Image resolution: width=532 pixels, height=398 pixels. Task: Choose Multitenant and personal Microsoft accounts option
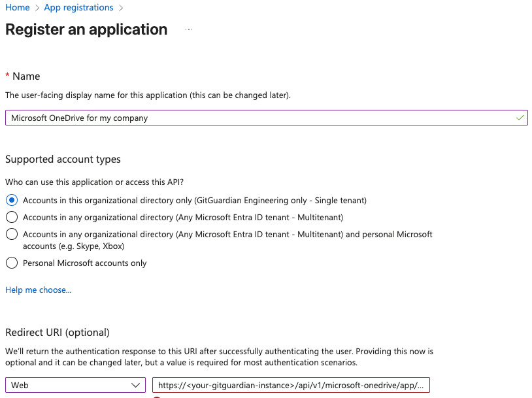(11, 234)
